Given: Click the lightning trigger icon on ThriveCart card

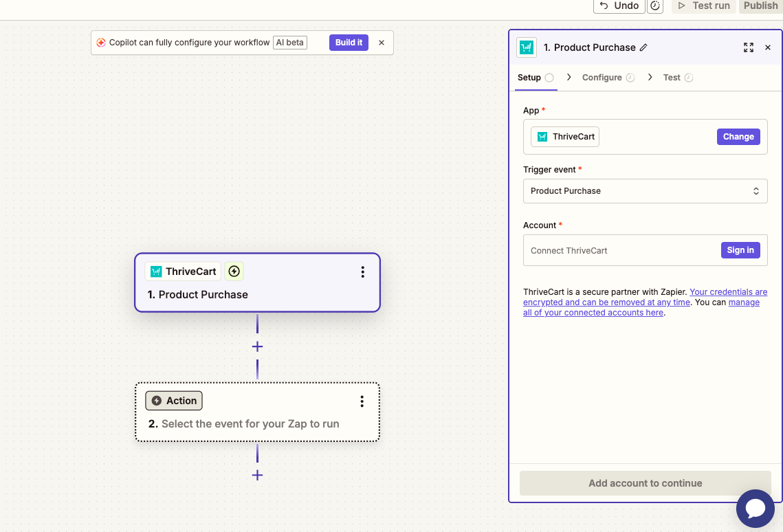Looking at the screenshot, I should pos(234,271).
